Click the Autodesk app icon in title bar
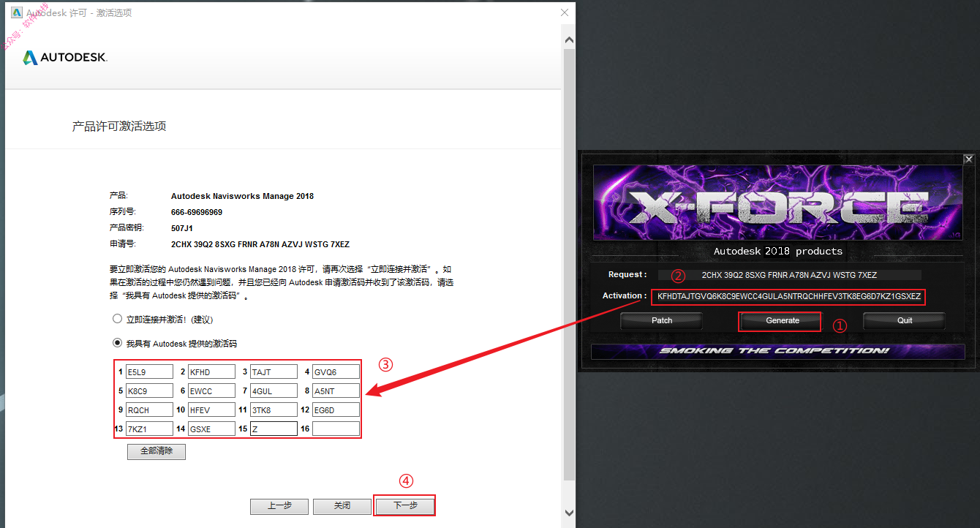The width and height of the screenshot is (980, 528). point(15,13)
